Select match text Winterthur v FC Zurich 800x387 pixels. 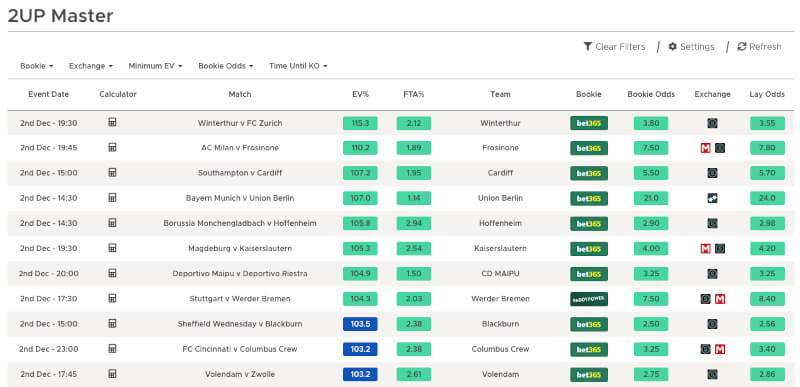240,123
